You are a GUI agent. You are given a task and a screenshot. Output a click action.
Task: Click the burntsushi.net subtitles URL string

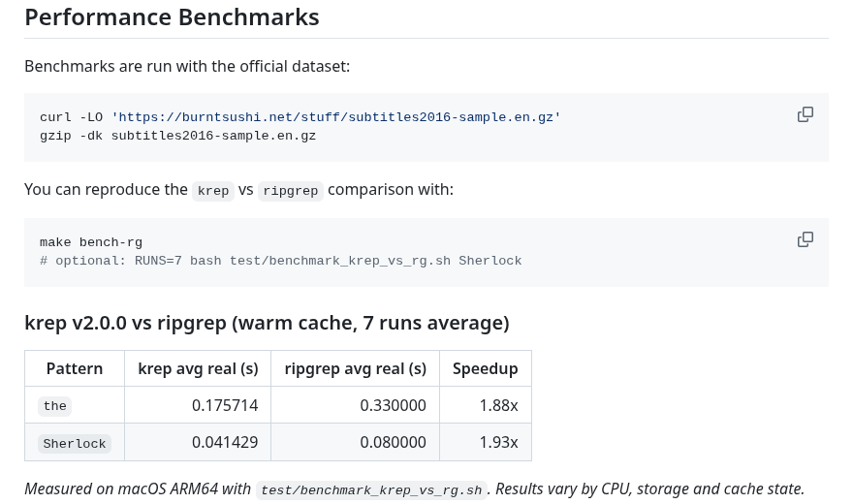coord(335,117)
